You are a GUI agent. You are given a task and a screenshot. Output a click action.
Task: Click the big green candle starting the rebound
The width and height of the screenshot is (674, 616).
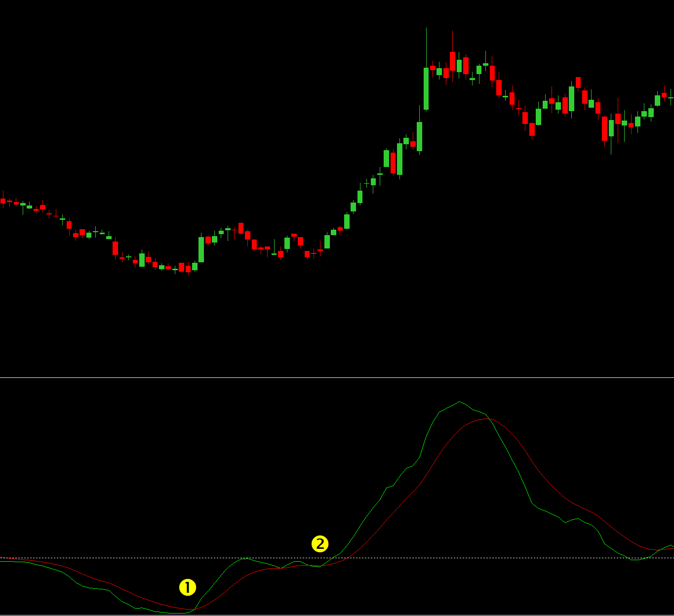[x=201, y=249]
